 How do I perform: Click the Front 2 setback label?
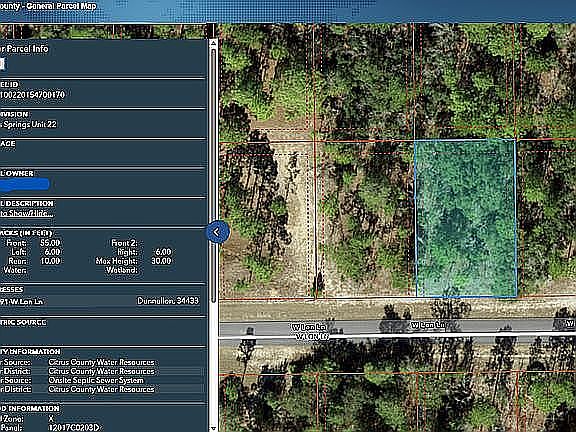pos(124,243)
